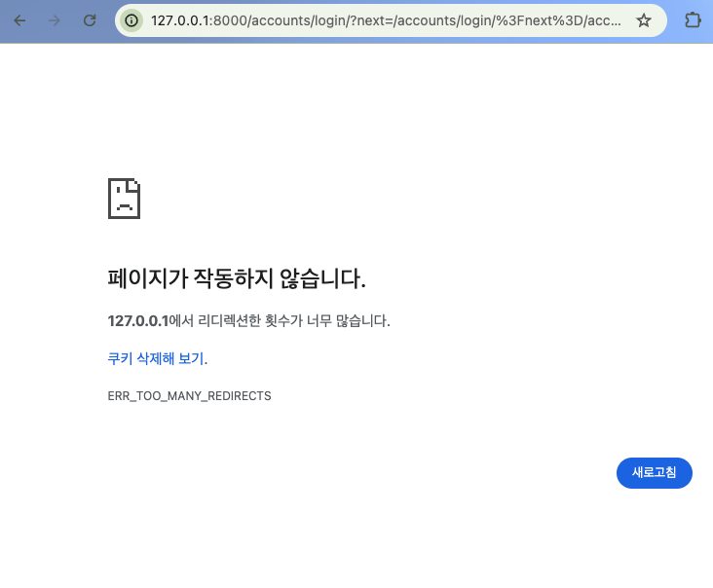
Task: Click the :8000 port in the address bar
Action: tap(228, 20)
